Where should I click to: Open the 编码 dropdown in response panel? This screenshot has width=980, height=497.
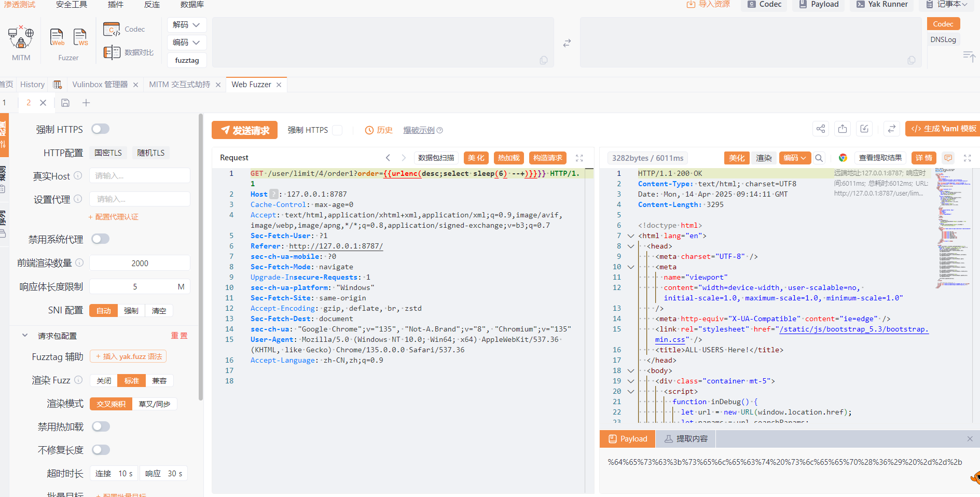794,158
